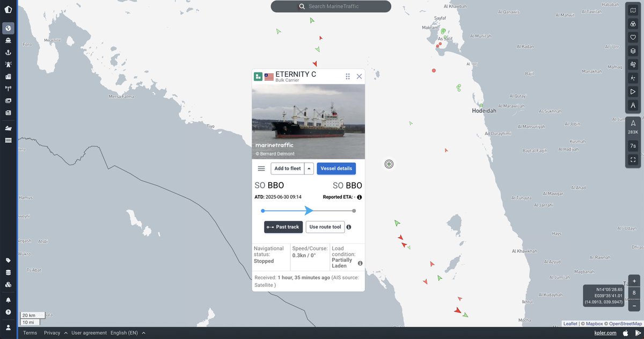Click the Liberia flag in popup header
644x339 pixels.
pyautogui.click(x=269, y=76)
